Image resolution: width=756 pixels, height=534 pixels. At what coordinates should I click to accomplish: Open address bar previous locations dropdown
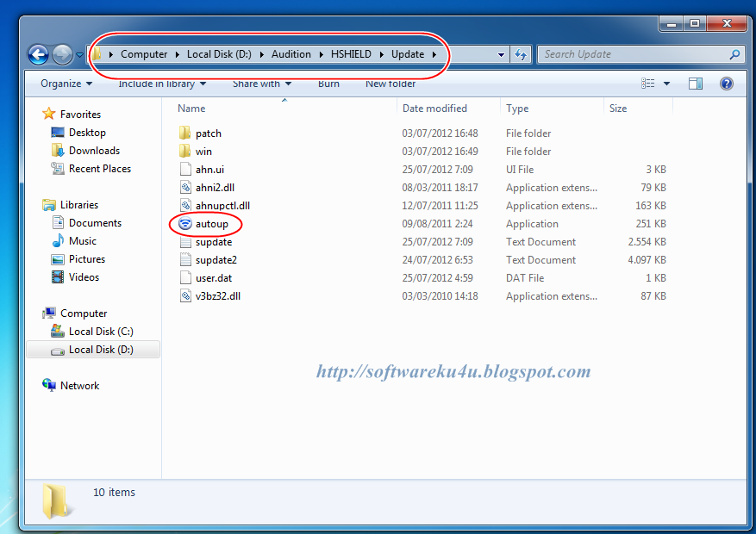pyautogui.click(x=501, y=55)
